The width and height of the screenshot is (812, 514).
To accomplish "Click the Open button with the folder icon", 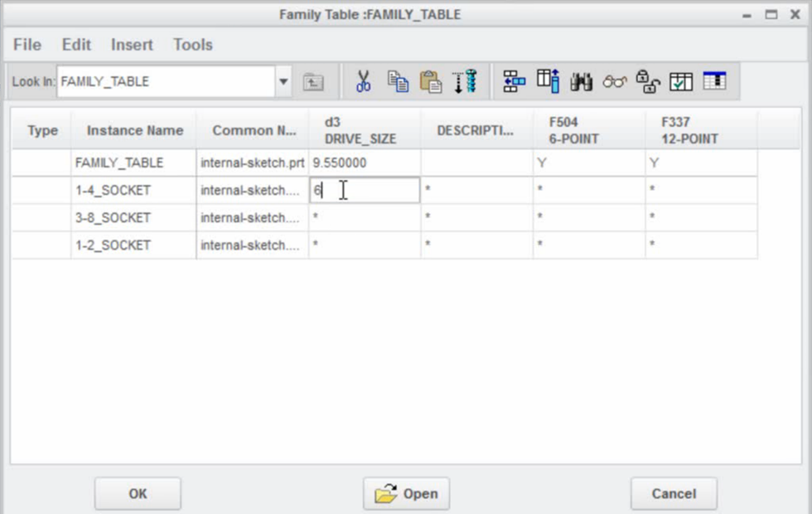I will [405, 492].
